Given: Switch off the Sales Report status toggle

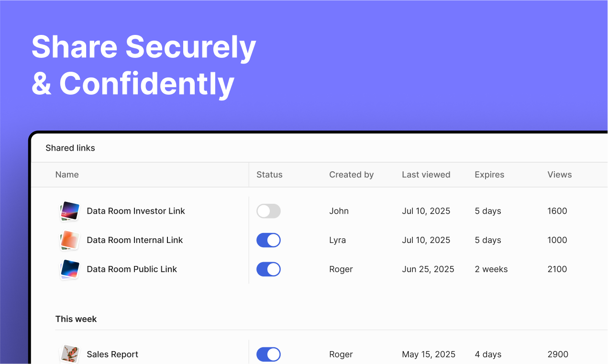Looking at the screenshot, I should (268, 354).
